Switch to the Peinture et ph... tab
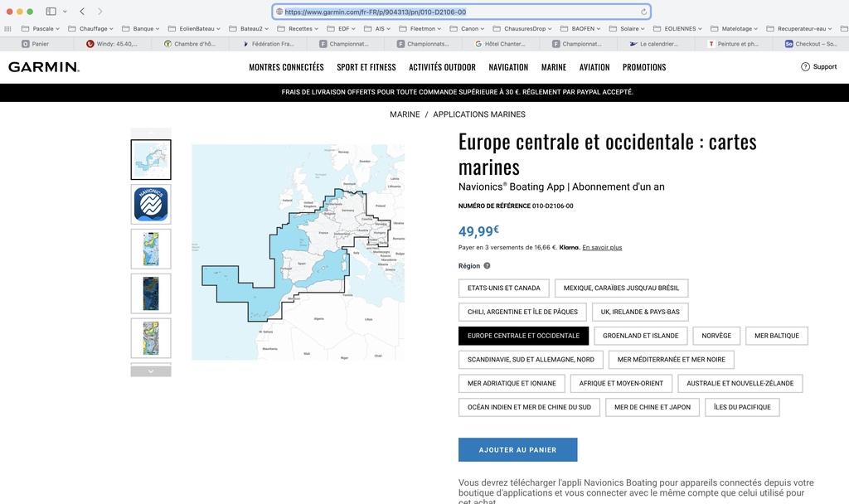The image size is (849, 504). click(733, 44)
